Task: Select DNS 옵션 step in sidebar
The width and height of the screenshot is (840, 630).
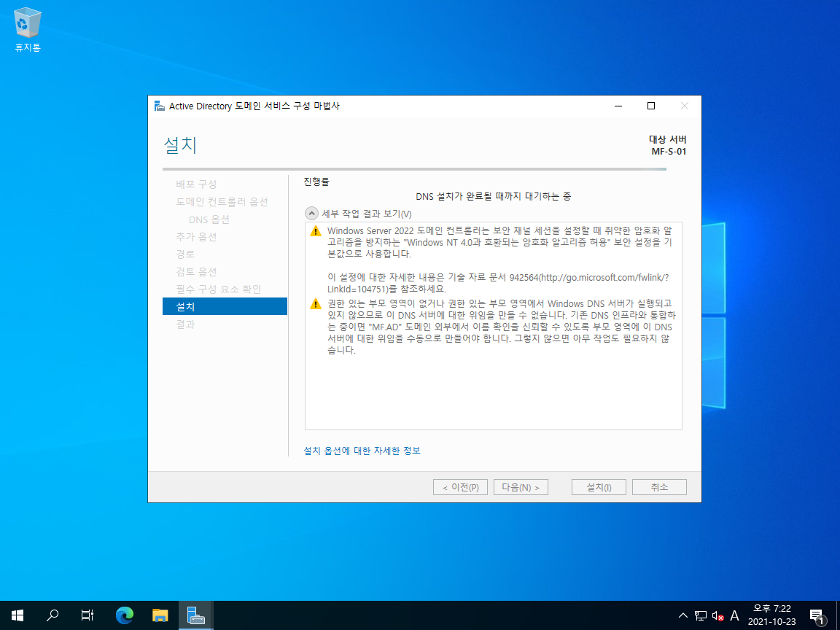Action: (x=209, y=219)
